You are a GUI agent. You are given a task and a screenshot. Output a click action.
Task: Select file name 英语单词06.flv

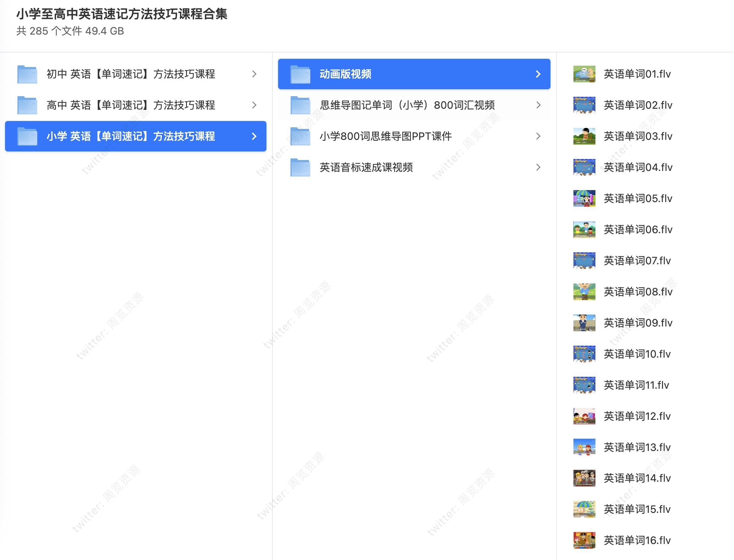[638, 229]
